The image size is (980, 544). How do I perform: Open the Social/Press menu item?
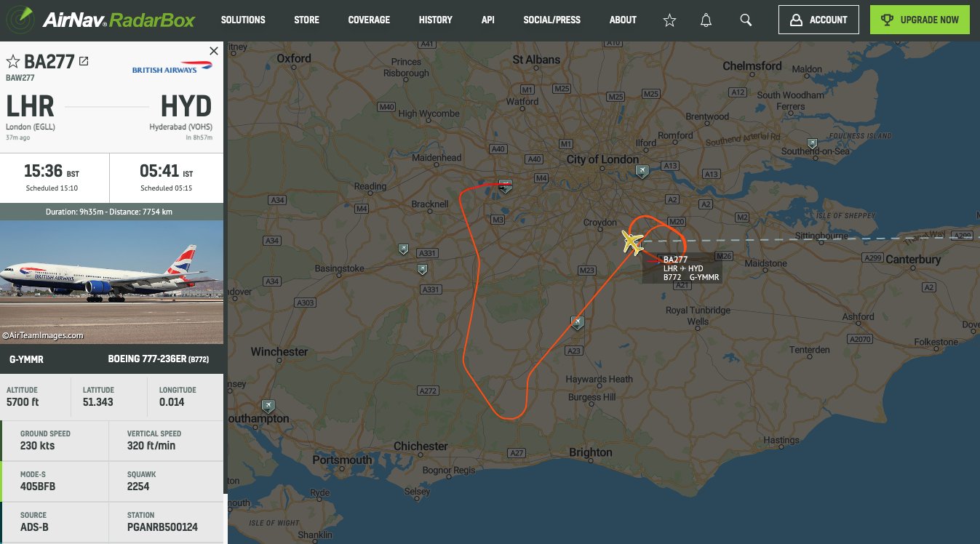click(551, 20)
